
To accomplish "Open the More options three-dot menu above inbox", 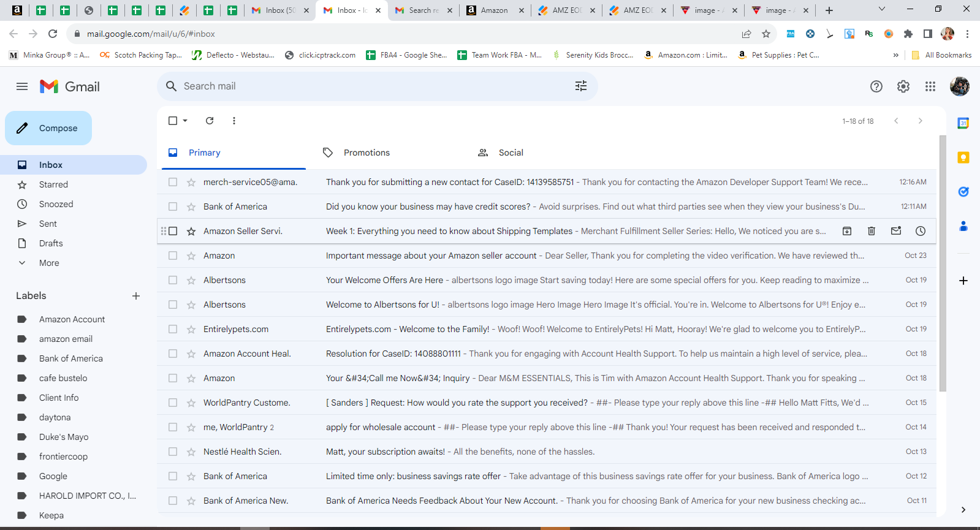I will click(234, 121).
